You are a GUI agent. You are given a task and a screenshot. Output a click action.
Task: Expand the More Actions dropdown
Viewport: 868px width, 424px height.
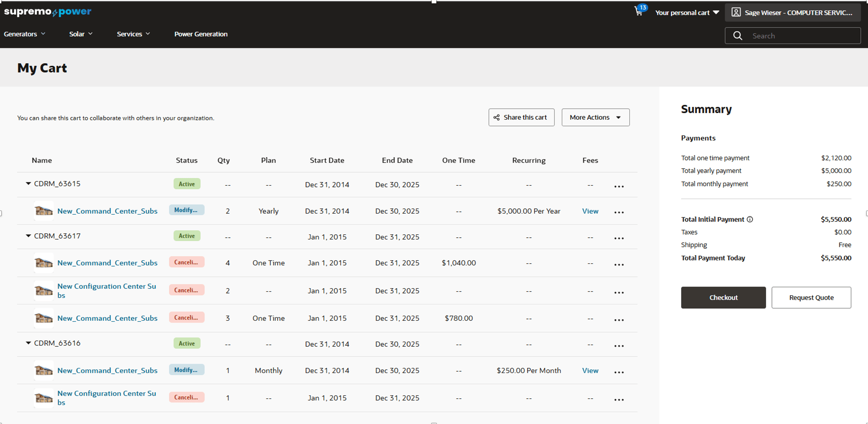click(595, 117)
